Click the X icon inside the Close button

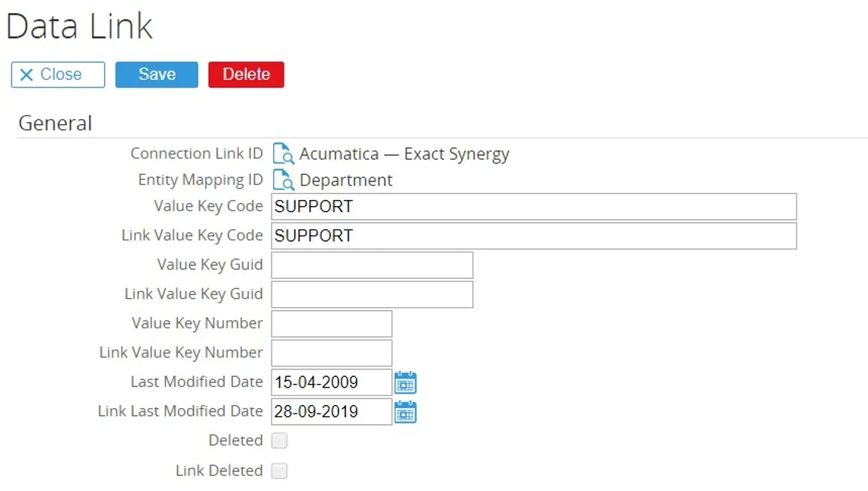(26, 74)
